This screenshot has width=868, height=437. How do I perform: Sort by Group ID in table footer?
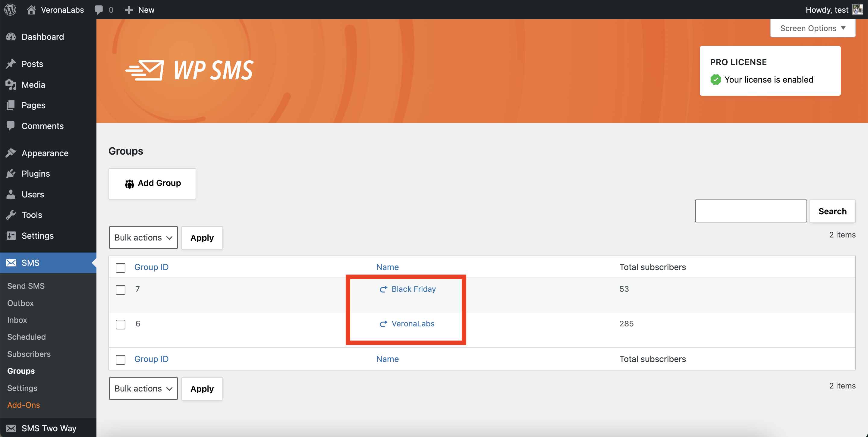tap(151, 359)
